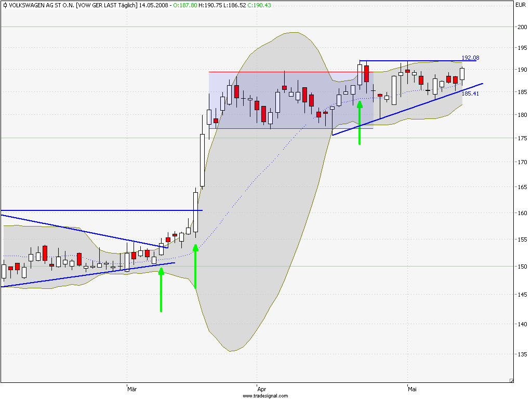The image size is (532, 399).
Task: Select the VOLKSWAGEN AG ST O.N. title text
Action: (x=42, y=5)
